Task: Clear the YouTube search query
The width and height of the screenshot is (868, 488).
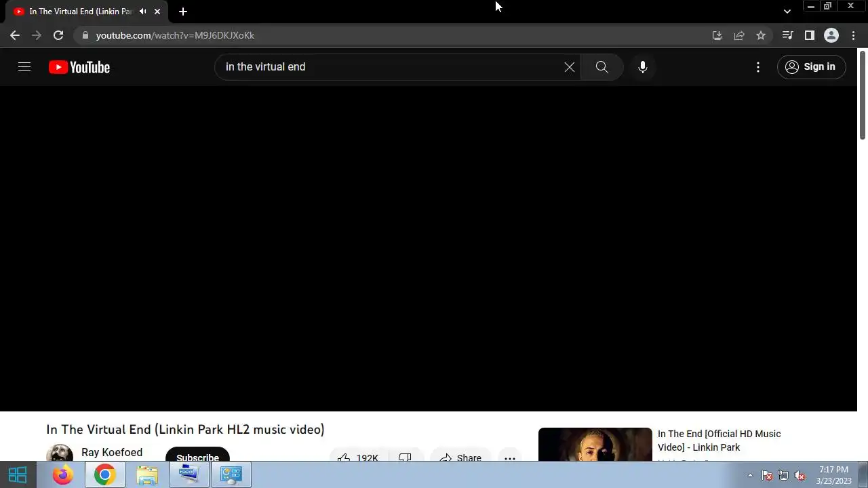Action: (570, 66)
